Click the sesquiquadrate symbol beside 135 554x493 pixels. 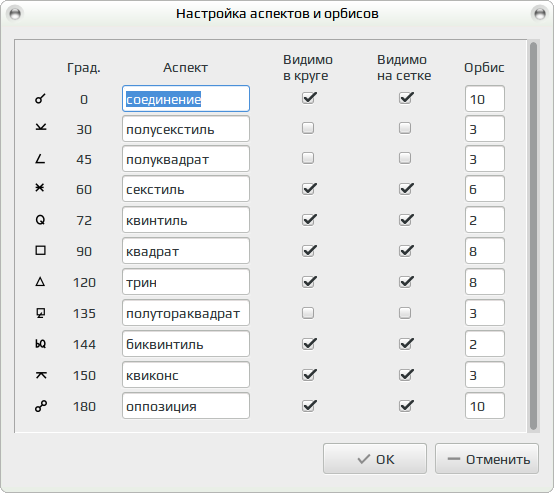(x=41, y=313)
